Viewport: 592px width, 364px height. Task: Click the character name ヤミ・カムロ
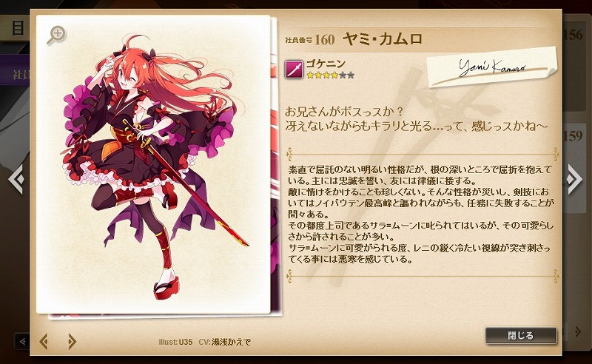(383, 39)
